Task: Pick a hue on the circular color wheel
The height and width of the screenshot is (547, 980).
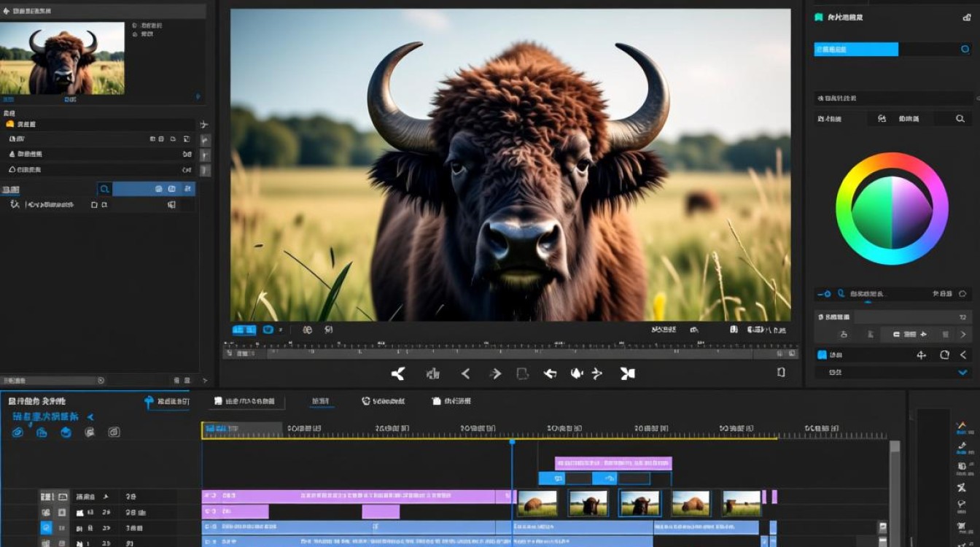Action: tap(892, 209)
